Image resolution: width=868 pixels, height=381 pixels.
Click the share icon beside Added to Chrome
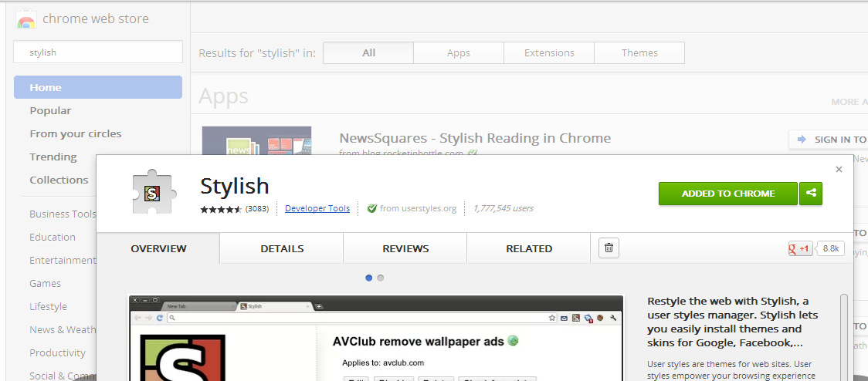[811, 194]
